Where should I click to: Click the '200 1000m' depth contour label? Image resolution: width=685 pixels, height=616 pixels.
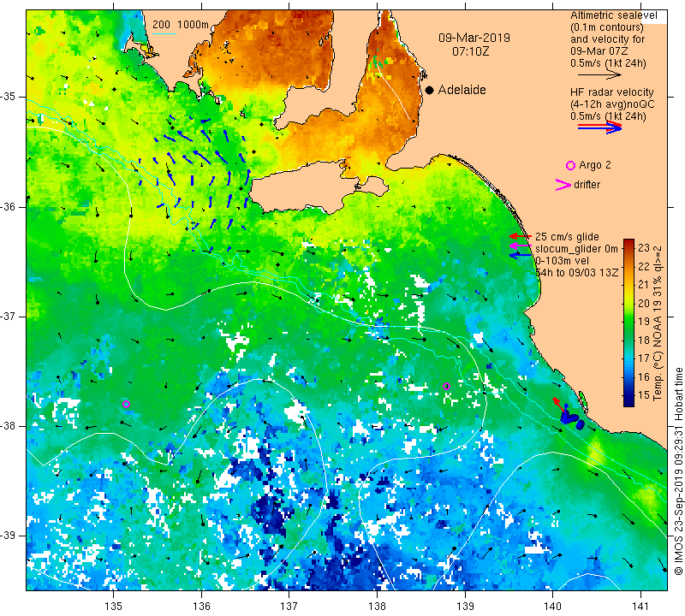point(181,25)
